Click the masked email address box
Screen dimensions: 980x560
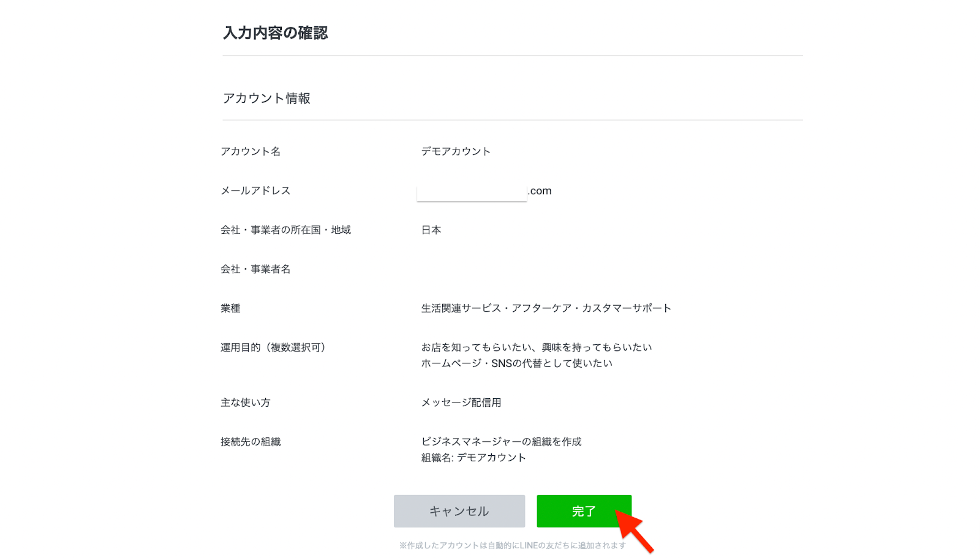[472, 192]
